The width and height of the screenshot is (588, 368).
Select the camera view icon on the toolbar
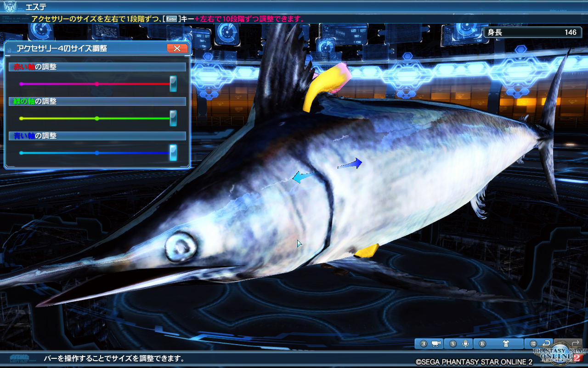click(x=435, y=343)
